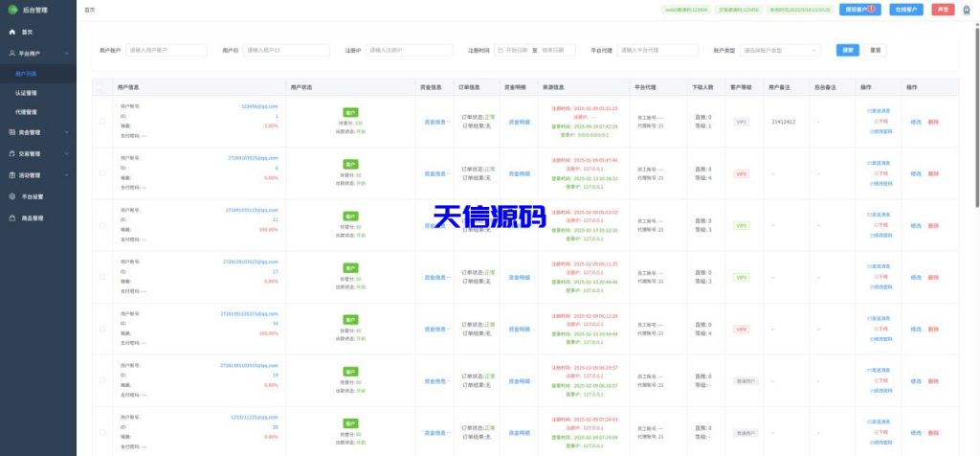Click the 商品管理 bag icon in sidebar

[x=11, y=218]
